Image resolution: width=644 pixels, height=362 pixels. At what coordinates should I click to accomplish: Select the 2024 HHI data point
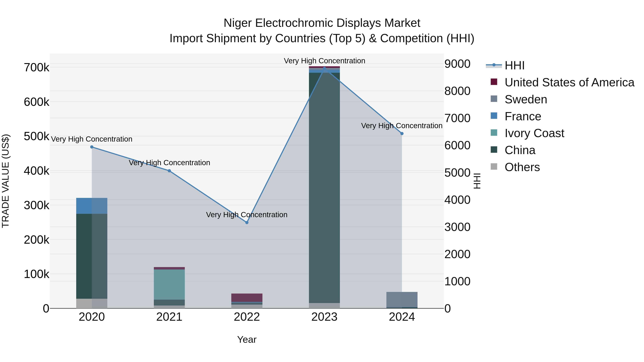(x=402, y=134)
